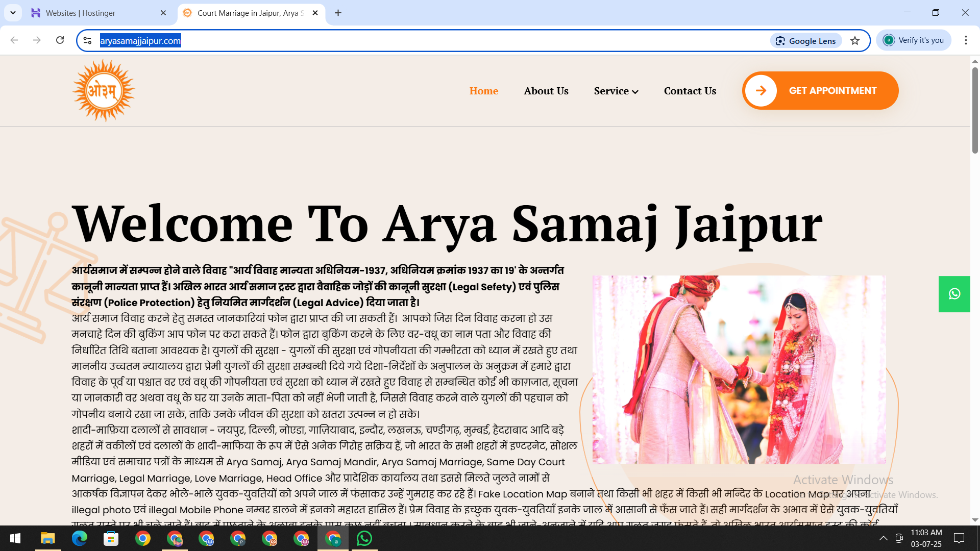Click the GET APPOINTMENT button
This screenshot has height=551, width=980.
[x=820, y=91]
